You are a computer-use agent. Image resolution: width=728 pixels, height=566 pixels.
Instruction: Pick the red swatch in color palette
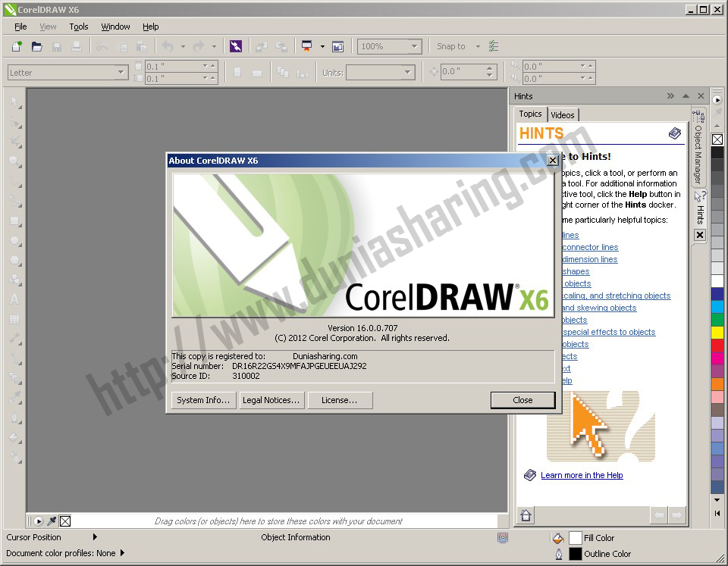[x=717, y=346]
